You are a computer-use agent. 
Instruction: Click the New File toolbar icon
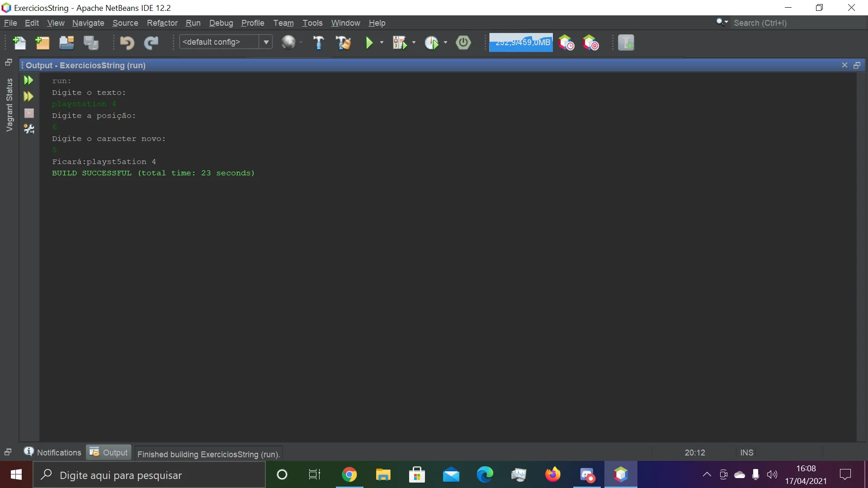coord(19,42)
